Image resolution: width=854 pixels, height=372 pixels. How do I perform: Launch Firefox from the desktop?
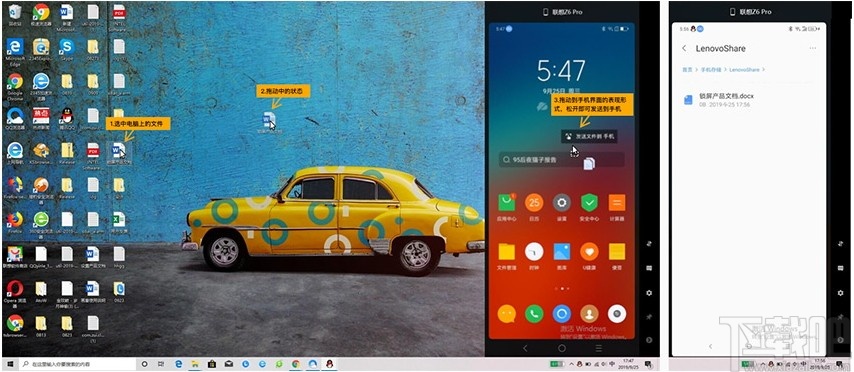(x=15, y=222)
